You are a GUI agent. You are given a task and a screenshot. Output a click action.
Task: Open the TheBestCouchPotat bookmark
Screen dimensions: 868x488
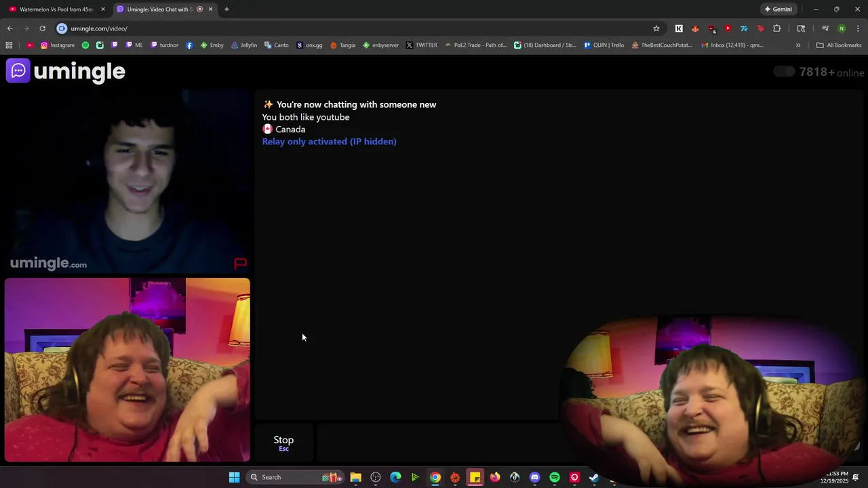pos(661,45)
